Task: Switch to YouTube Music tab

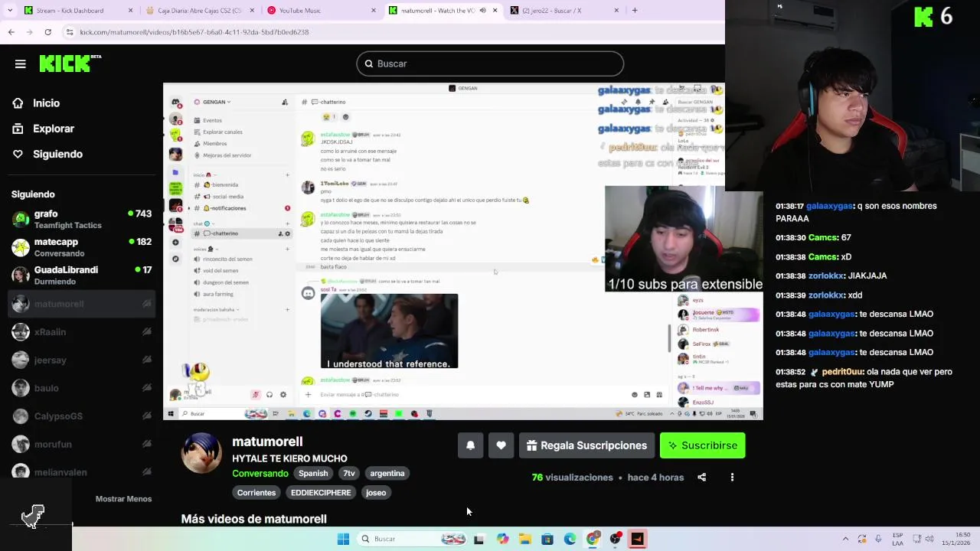Action: click(322, 11)
